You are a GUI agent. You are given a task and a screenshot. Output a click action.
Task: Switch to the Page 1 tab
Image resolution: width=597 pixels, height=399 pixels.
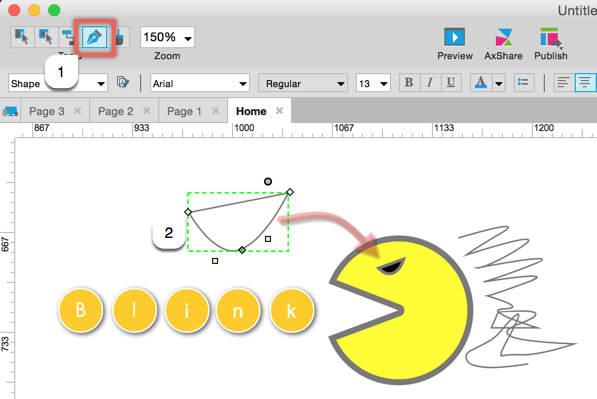(x=184, y=111)
